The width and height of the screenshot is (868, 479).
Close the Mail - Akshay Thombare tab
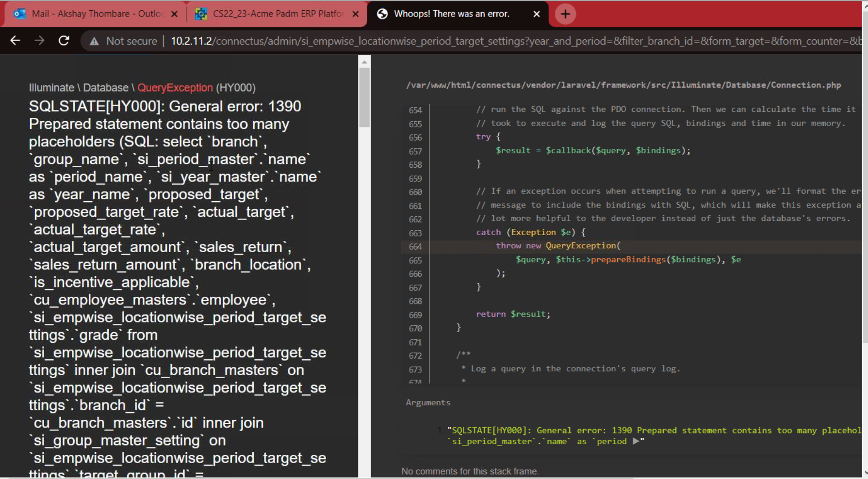174,14
